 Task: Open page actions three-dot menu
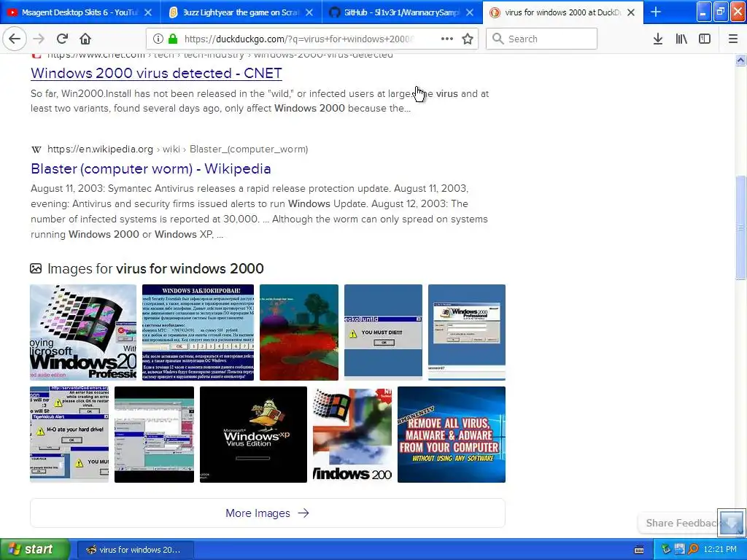[x=447, y=39]
